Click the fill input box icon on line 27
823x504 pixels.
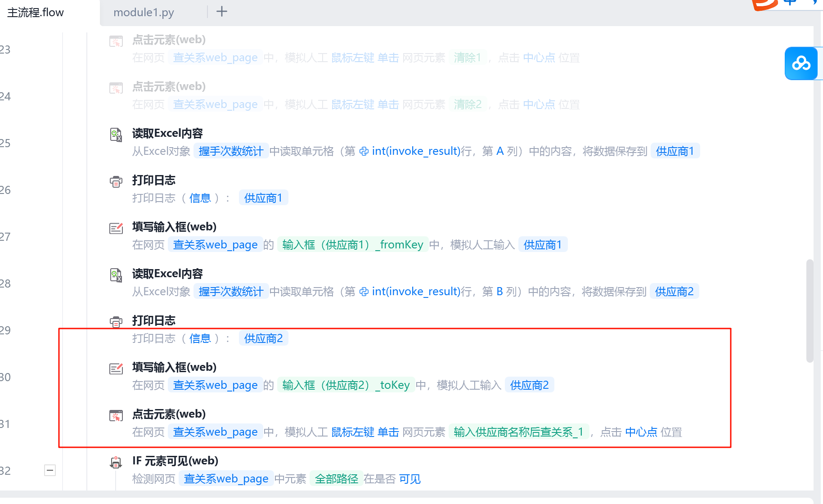click(116, 228)
